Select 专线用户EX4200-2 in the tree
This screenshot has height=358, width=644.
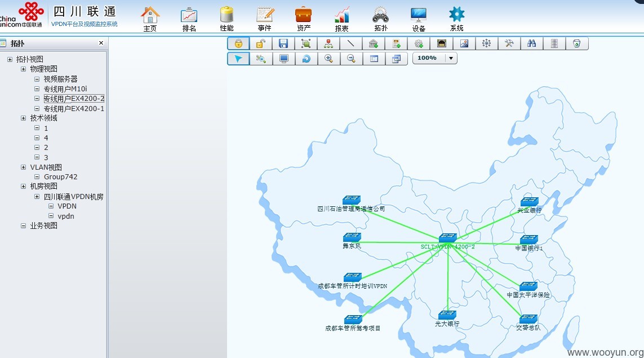coord(74,99)
